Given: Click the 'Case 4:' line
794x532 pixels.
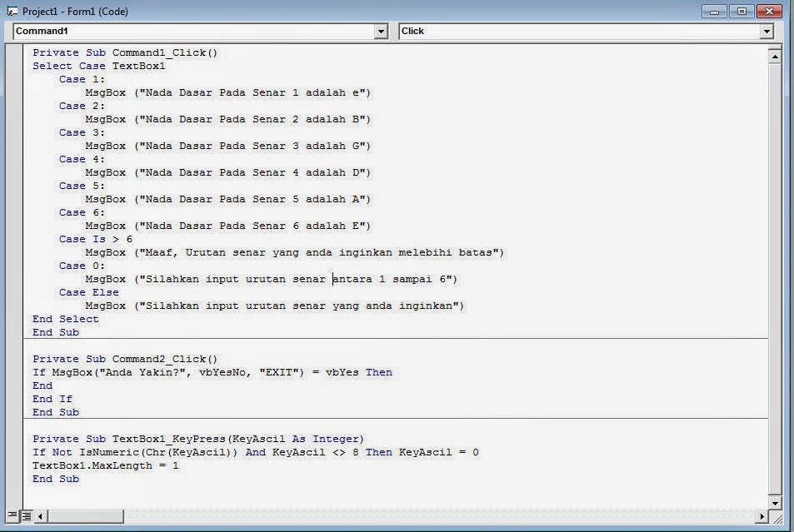Looking at the screenshot, I should coord(82,160).
